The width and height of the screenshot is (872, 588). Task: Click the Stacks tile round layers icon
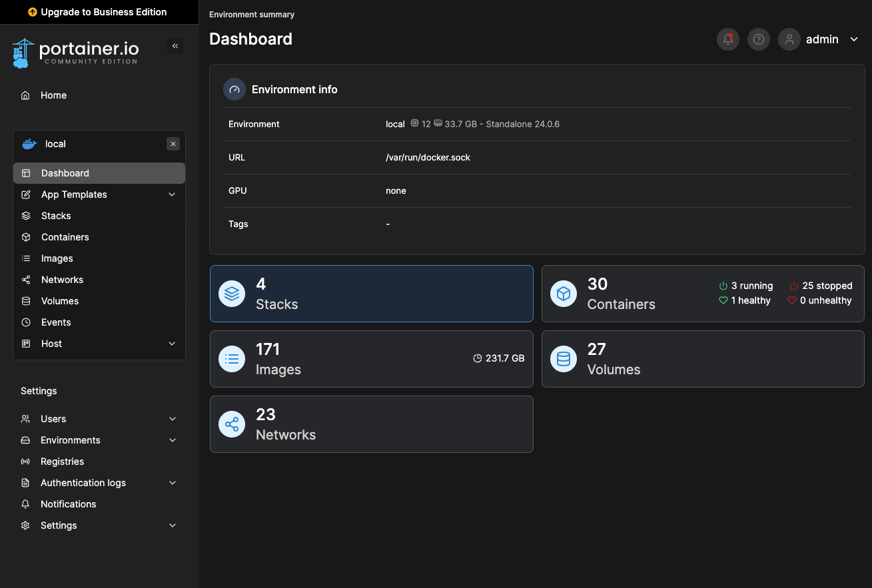(232, 294)
